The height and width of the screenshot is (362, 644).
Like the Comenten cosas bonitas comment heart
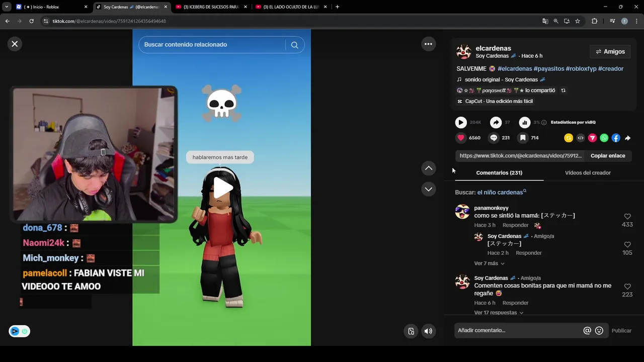[627, 287]
